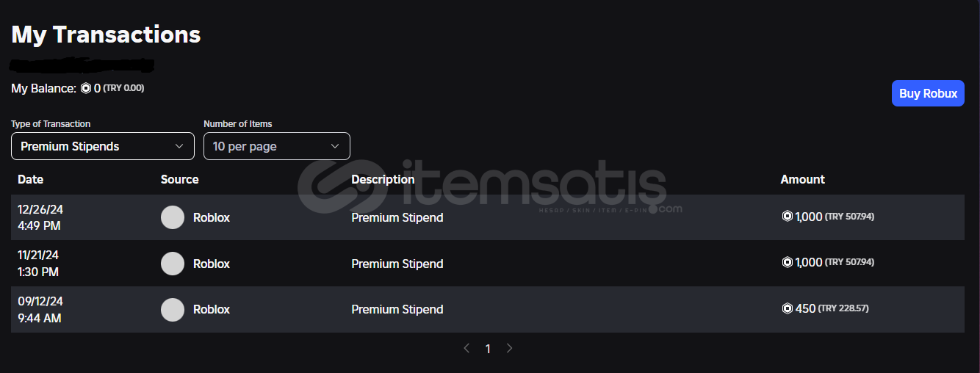The image size is (980, 373).
Task: Click the Roblox source link dated 12/26/24
Action: [x=212, y=217]
